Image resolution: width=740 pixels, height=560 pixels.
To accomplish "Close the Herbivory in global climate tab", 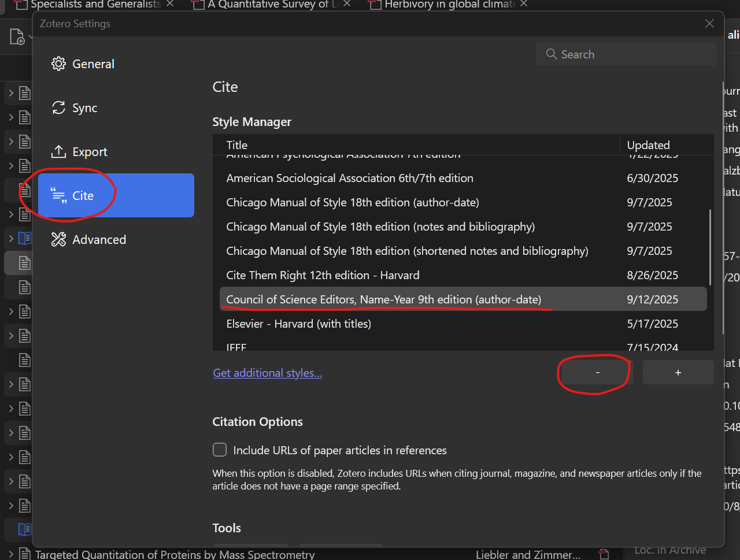I will click(x=524, y=4).
